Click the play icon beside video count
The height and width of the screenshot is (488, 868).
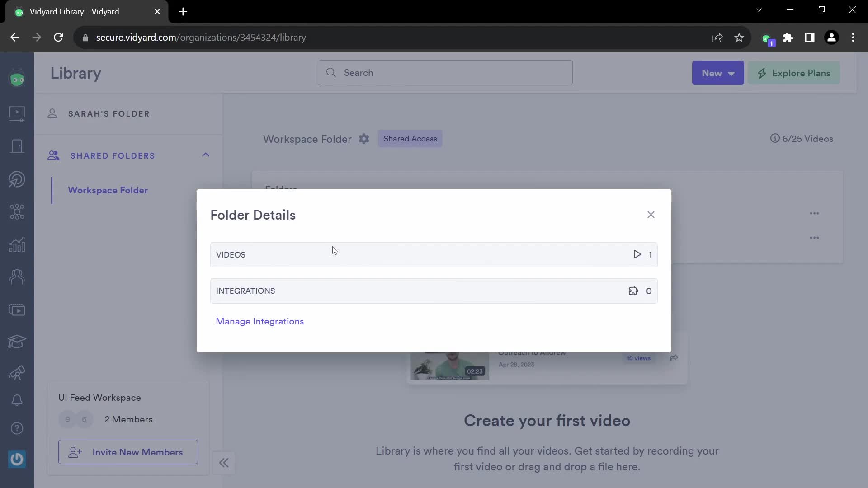point(637,254)
